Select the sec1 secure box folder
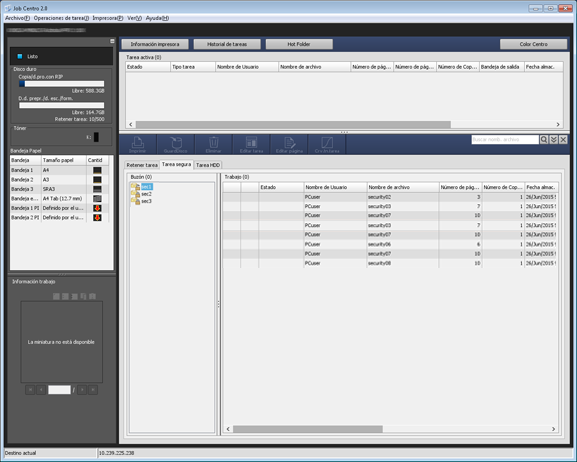 pyautogui.click(x=142, y=187)
